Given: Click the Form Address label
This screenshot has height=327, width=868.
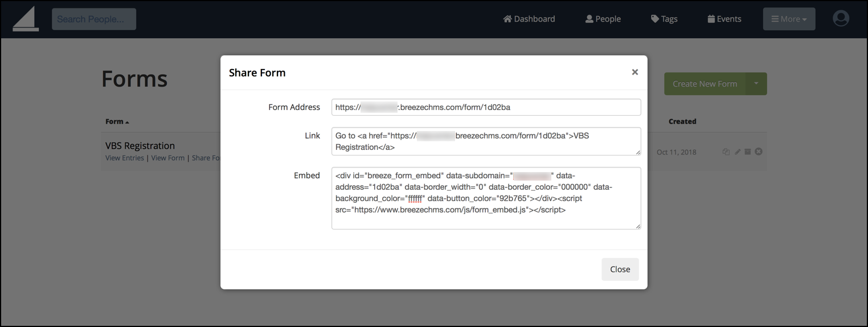Looking at the screenshot, I should [x=294, y=107].
